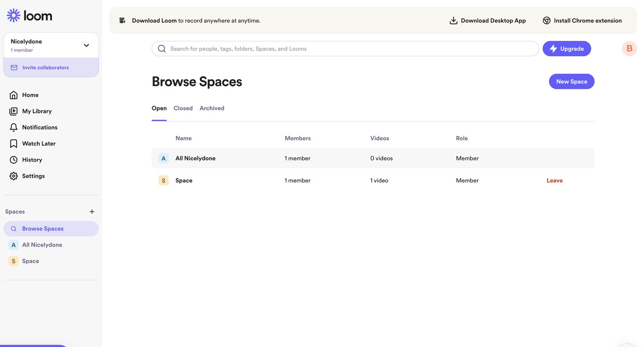Switch to the Closed tab
The image size is (644, 347).
(x=183, y=108)
